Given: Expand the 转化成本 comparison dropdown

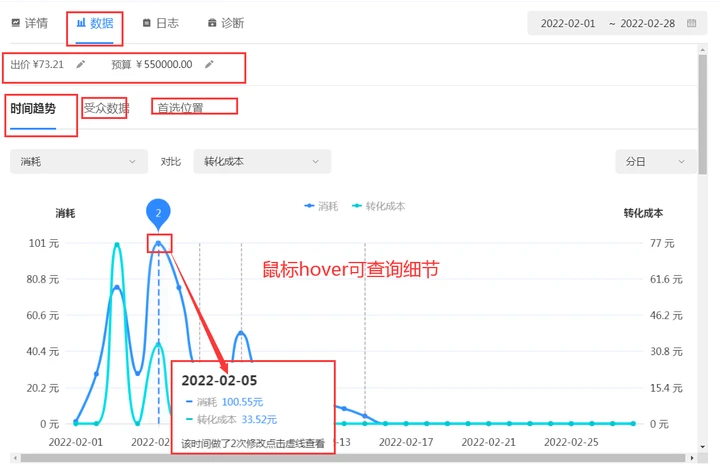Looking at the screenshot, I should 261,161.
